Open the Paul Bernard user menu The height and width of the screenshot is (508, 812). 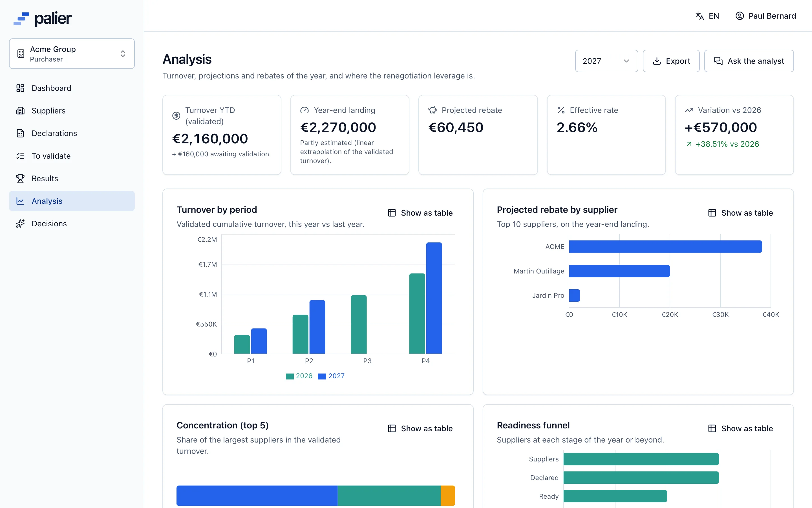point(766,16)
